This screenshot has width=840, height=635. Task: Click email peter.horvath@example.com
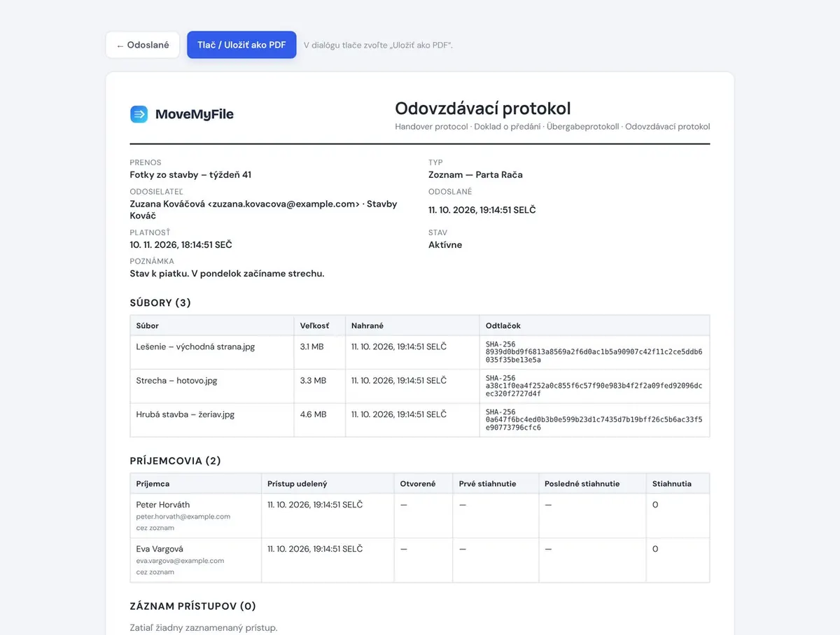coord(183,517)
